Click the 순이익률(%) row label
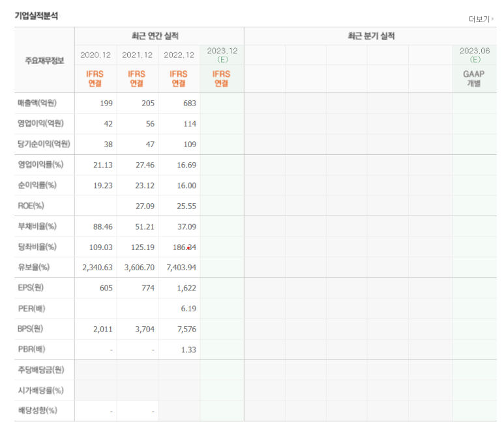This screenshot has width=504, height=422. pyautogui.click(x=37, y=186)
